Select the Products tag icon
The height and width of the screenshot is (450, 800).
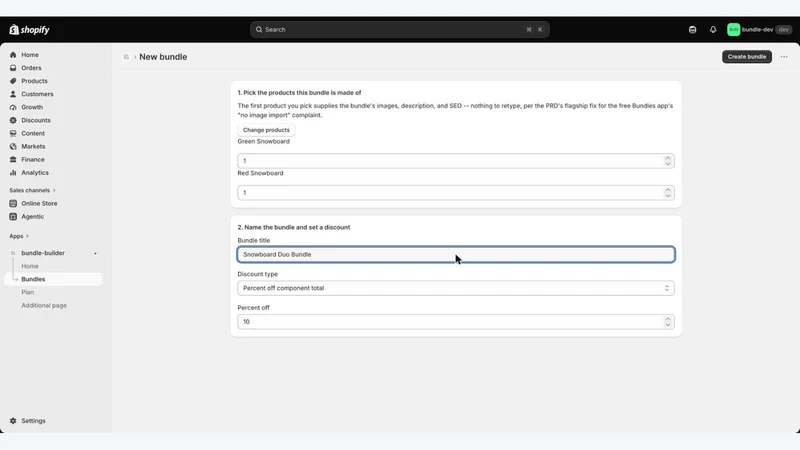click(x=13, y=81)
